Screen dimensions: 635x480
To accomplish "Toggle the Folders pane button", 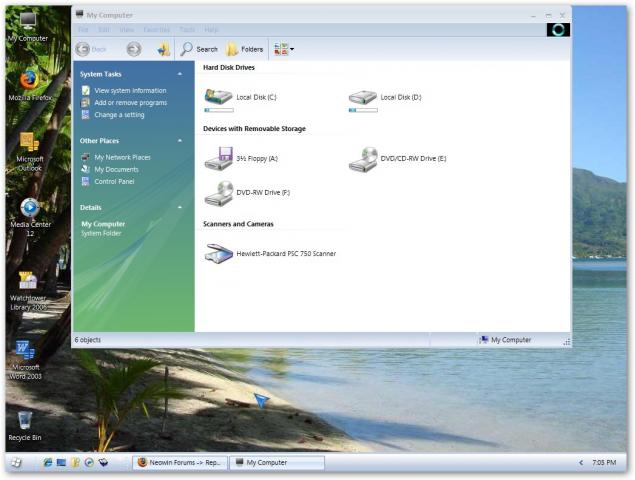I will click(x=245, y=49).
